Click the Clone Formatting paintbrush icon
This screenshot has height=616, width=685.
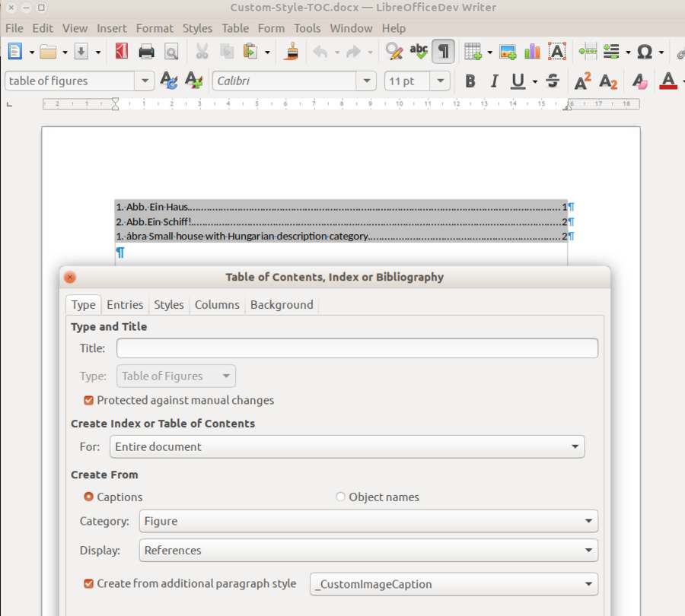click(x=291, y=52)
